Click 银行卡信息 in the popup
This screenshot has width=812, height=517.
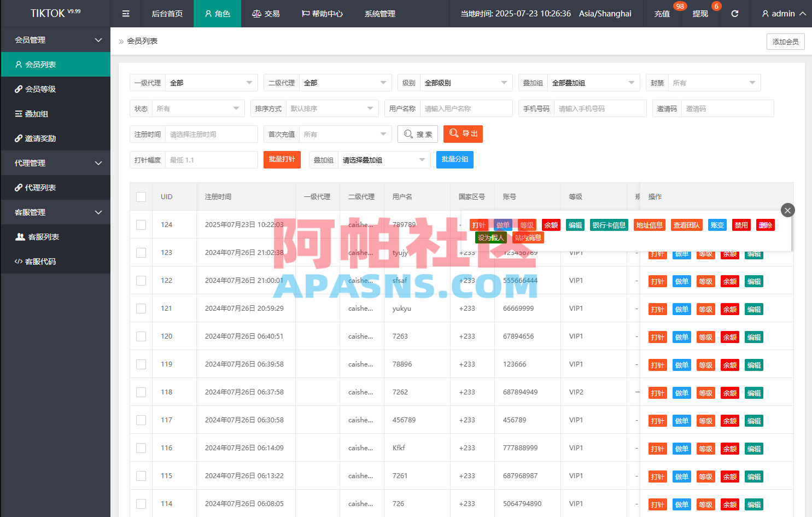pos(609,225)
